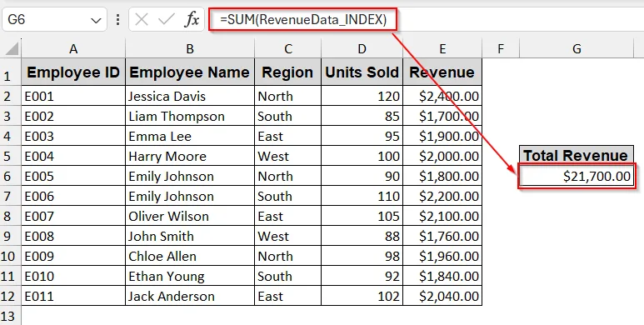Image resolution: width=644 pixels, height=325 pixels.
Task: Click the Revenue header cell
Action: 442,72
